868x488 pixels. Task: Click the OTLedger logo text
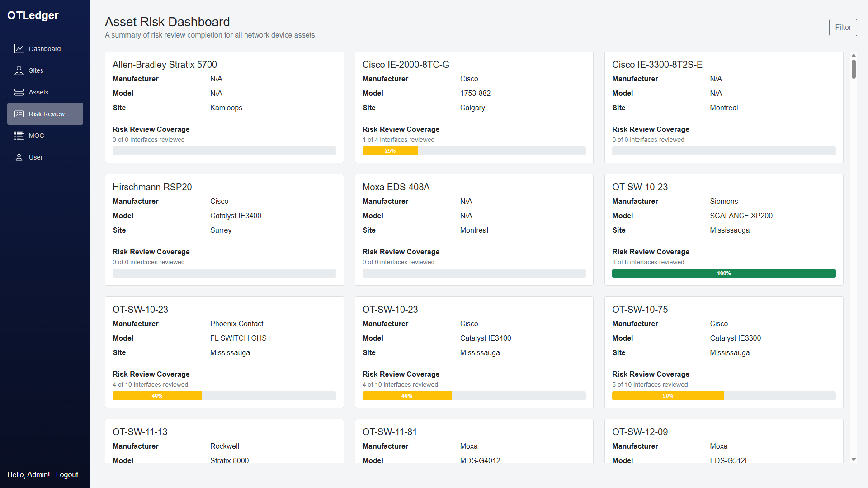pyautogui.click(x=33, y=15)
